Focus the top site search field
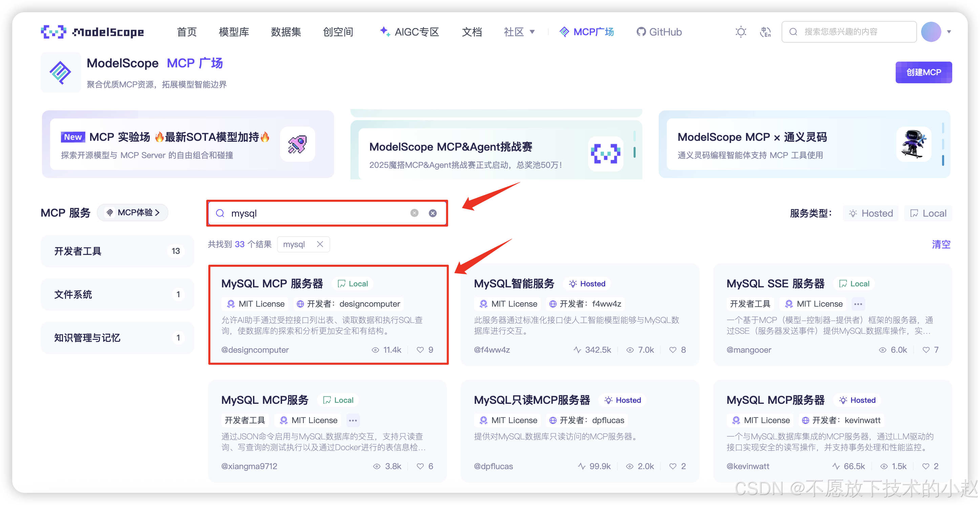This screenshot has width=980, height=505. [x=849, y=32]
